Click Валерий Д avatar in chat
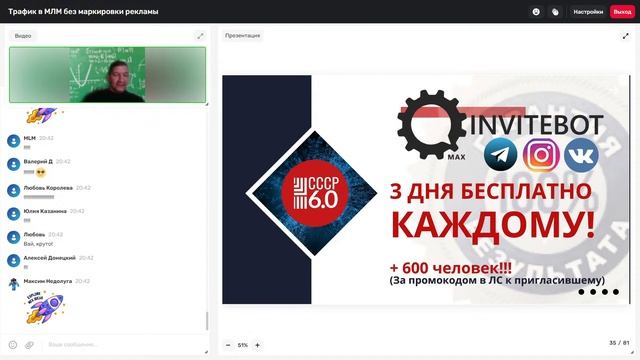The height and width of the screenshot is (360, 640). point(13,164)
